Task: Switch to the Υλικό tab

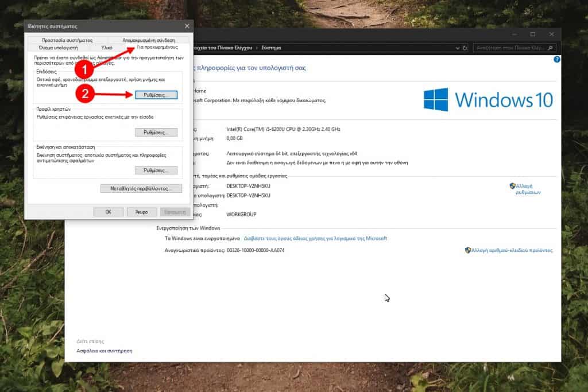Action: pos(106,48)
